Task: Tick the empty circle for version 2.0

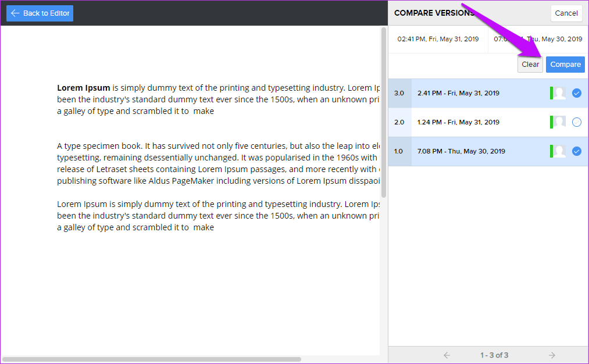Action: (x=576, y=122)
